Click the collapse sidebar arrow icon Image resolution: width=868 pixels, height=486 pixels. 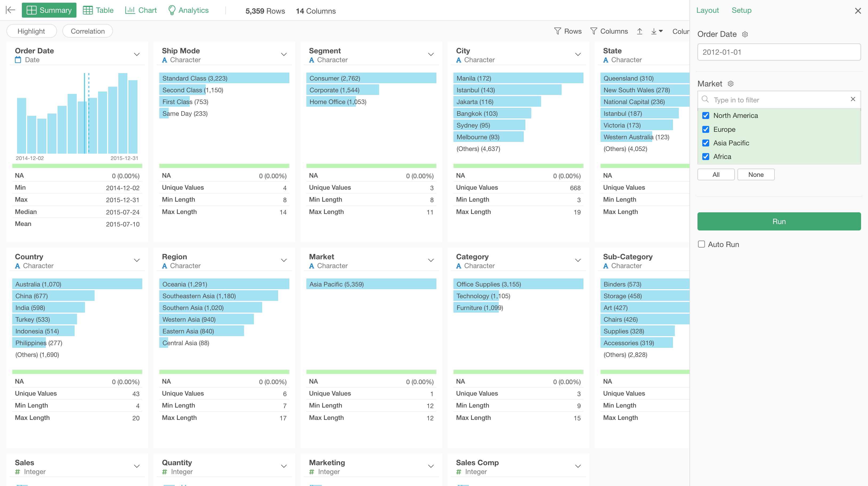point(10,10)
